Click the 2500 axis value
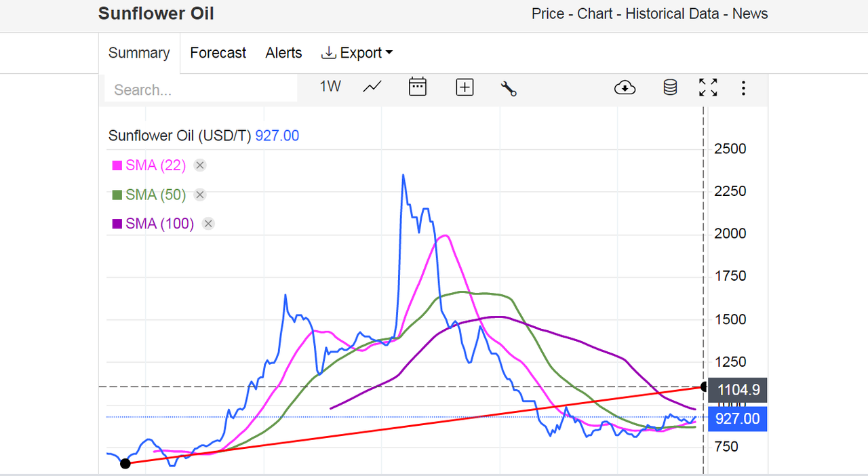The height and width of the screenshot is (476, 868). click(730, 148)
